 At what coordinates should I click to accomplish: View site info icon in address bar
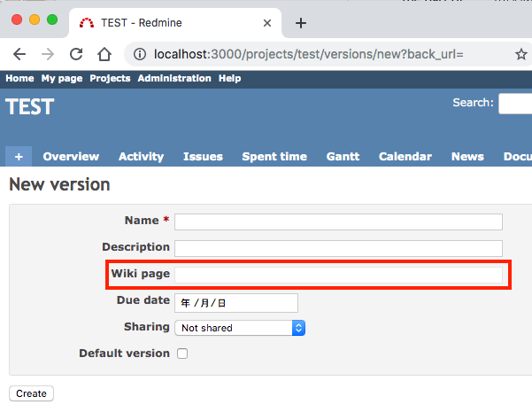(140, 54)
